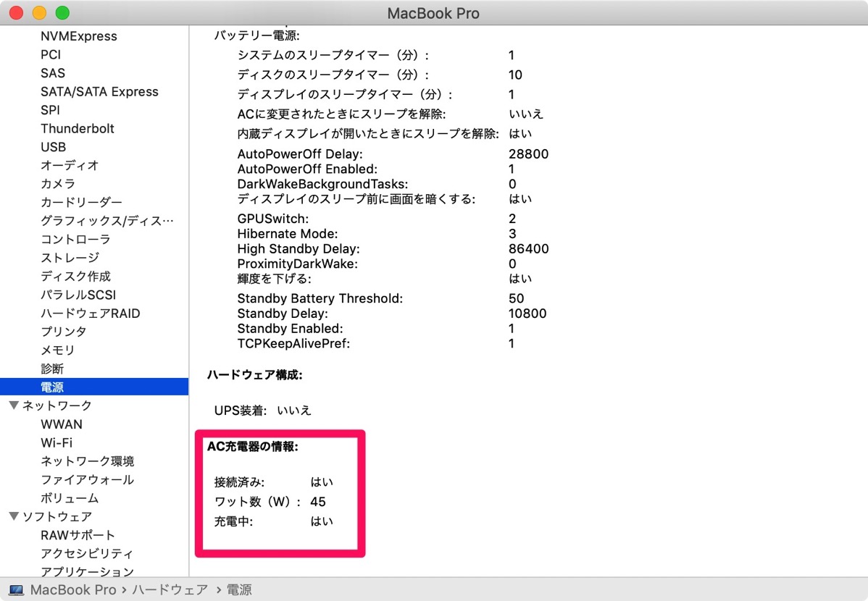Select 診断 in the sidebar
The width and height of the screenshot is (868, 601).
[x=52, y=369]
